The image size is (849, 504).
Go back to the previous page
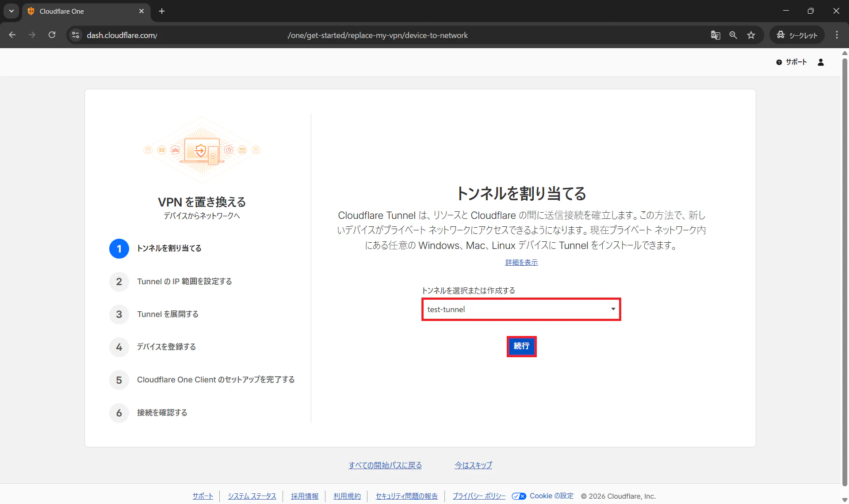[x=12, y=35]
